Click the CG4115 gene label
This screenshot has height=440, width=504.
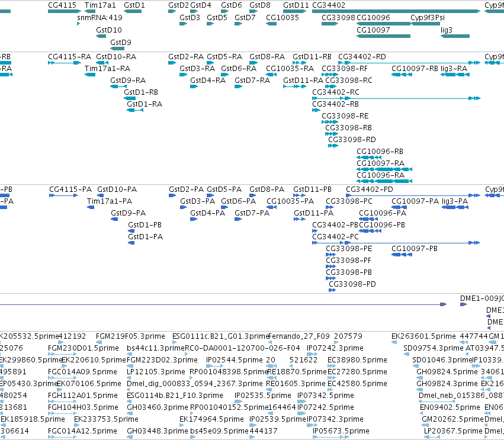[x=62, y=5]
